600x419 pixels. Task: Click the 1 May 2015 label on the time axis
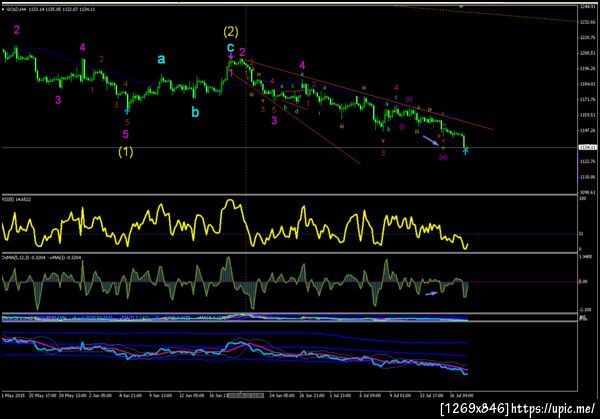tap(13, 395)
